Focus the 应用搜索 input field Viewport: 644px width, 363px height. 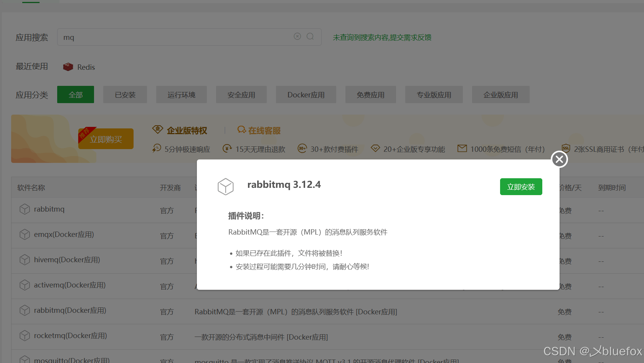(x=189, y=37)
